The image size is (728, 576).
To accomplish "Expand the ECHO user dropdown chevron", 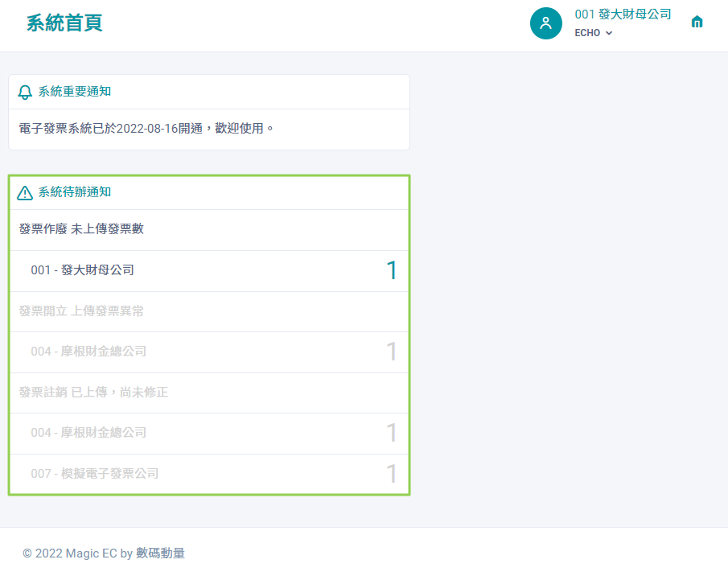I will (609, 33).
